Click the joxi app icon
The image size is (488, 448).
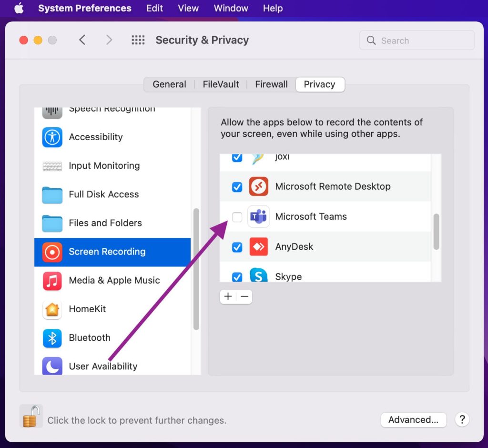pos(258,159)
